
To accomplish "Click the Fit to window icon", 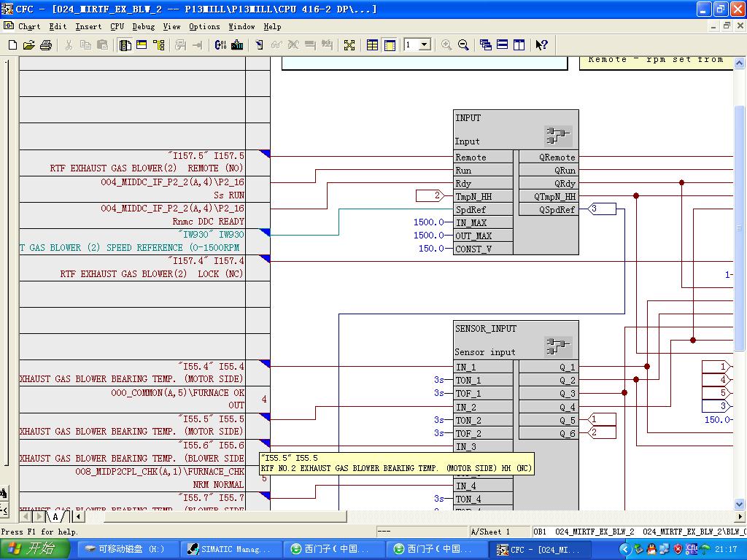I will (x=349, y=45).
